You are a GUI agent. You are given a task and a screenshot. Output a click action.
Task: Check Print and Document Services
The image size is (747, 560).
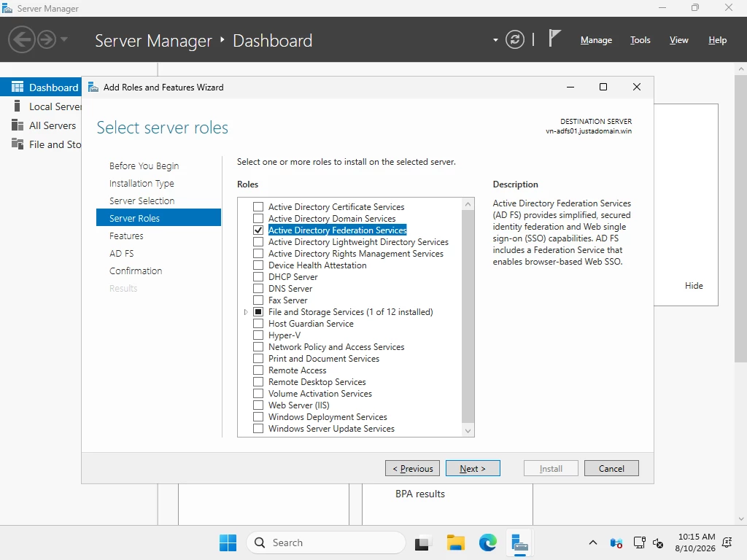(258, 359)
